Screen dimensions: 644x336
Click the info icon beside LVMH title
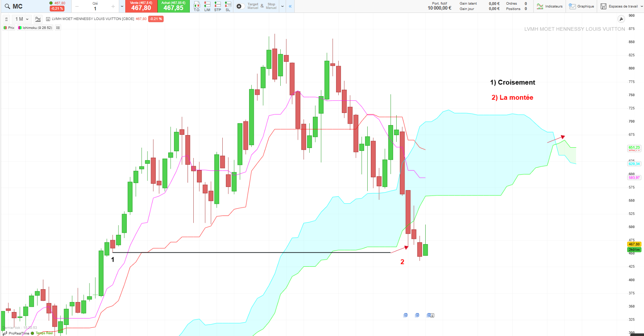point(48,19)
